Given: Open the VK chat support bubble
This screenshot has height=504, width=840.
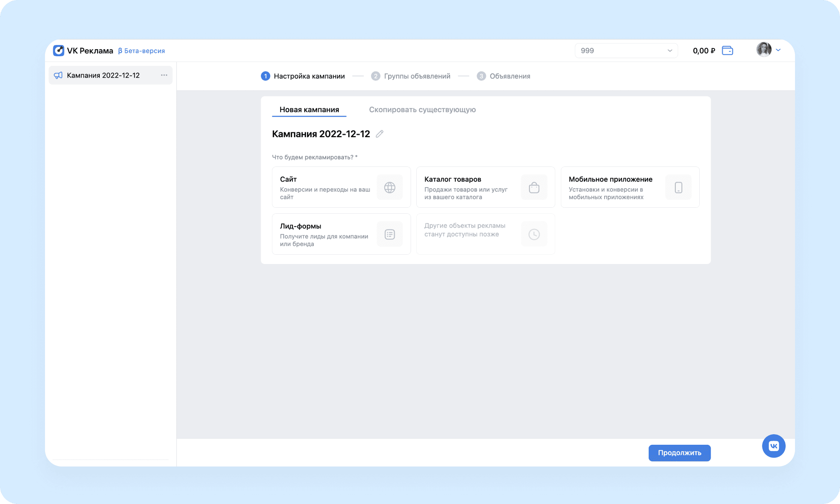Looking at the screenshot, I should click(x=774, y=446).
